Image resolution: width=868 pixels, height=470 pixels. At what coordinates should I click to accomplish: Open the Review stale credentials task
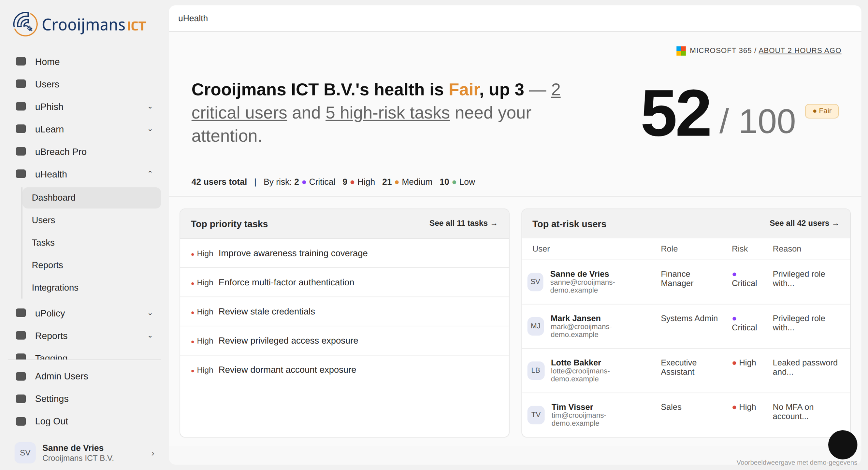pyautogui.click(x=344, y=311)
